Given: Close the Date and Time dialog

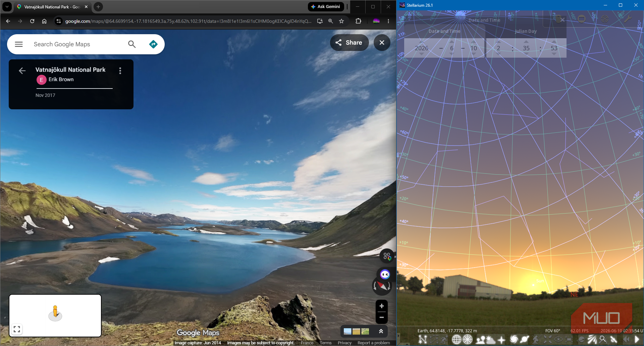Looking at the screenshot, I should click(562, 20).
